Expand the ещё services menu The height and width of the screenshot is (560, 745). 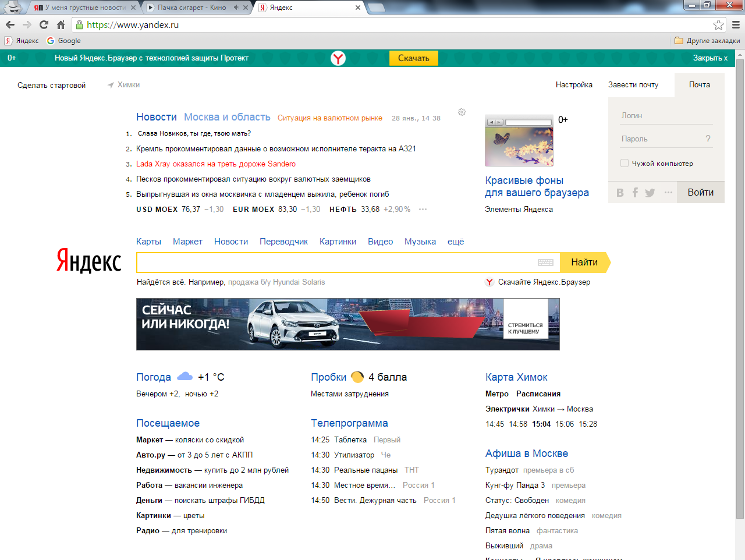click(x=456, y=242)
